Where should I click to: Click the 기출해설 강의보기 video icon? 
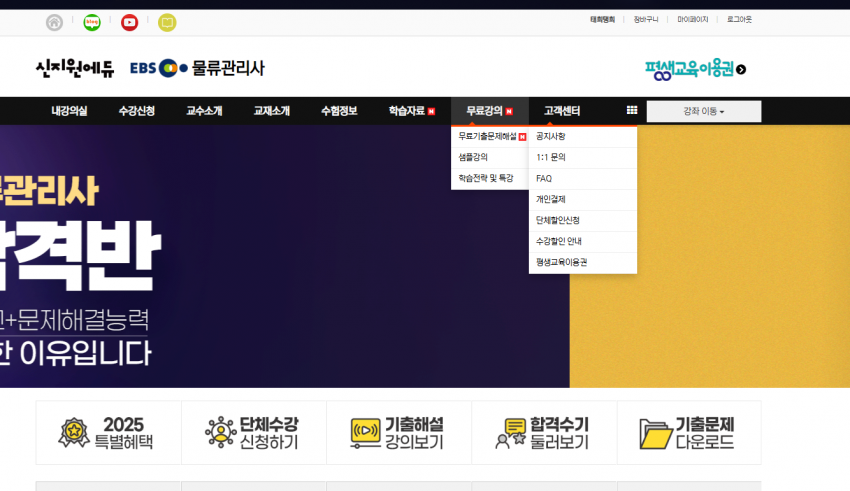(365, 433)
